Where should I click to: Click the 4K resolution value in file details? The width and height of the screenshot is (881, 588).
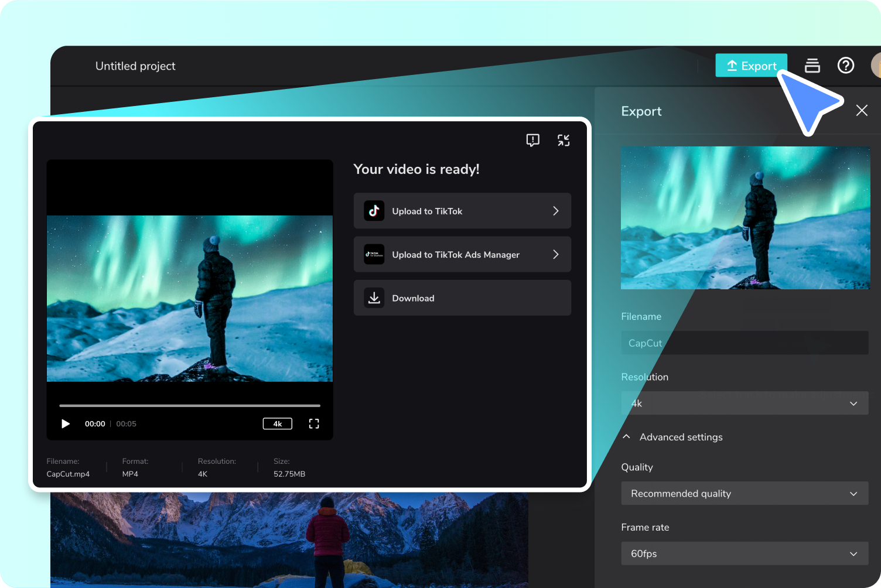point(203,474)
